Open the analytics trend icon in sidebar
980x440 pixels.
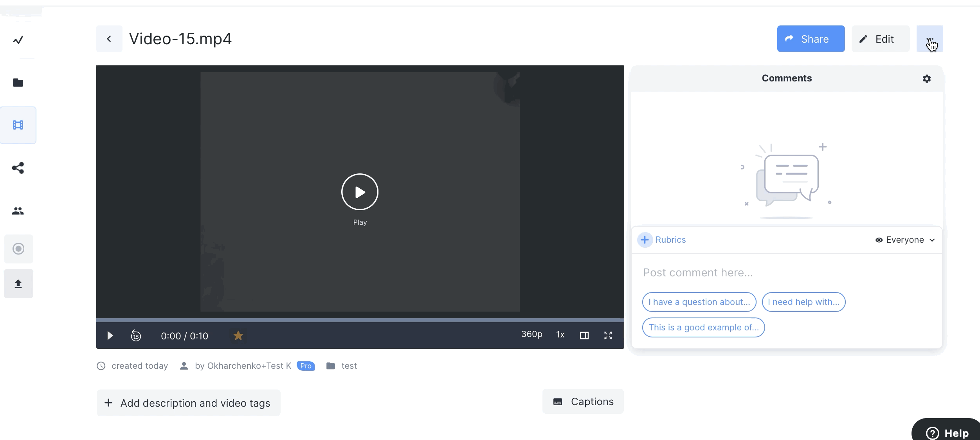(x=18, y=40)
